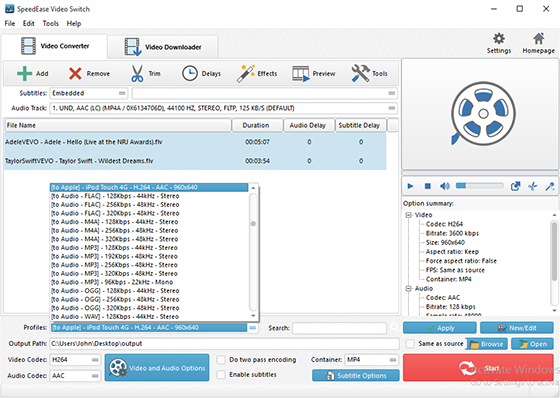Screen dimensions: 560x398
Task: Switch to the Video Converter tab
Action: coord(55,46)
